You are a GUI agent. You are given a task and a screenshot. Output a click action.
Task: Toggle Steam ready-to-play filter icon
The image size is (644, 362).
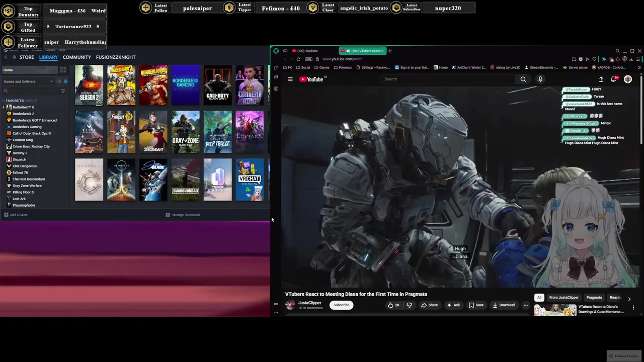click(x=65, y=81)
